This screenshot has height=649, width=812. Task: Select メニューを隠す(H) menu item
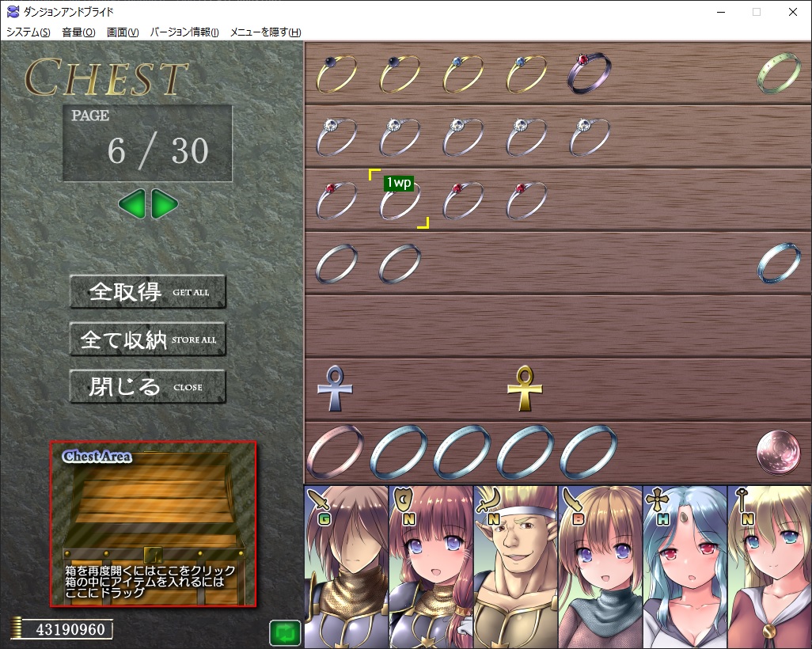(266, 32)
